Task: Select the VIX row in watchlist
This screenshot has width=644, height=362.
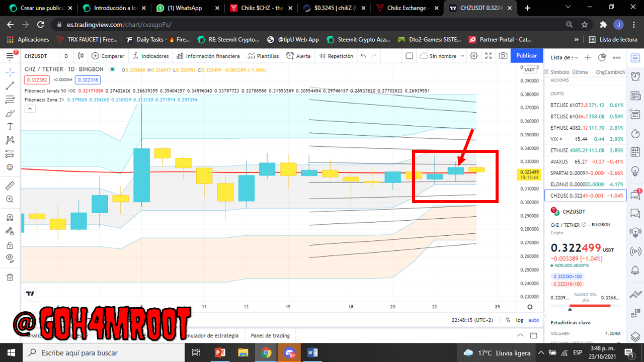Action: point(587,139)
